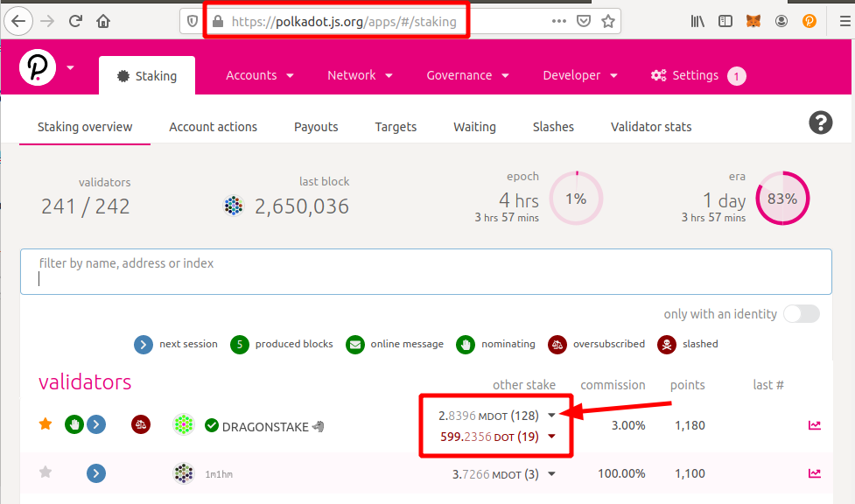Click the DRAGONSTAKE identicon

coord(184,423)
